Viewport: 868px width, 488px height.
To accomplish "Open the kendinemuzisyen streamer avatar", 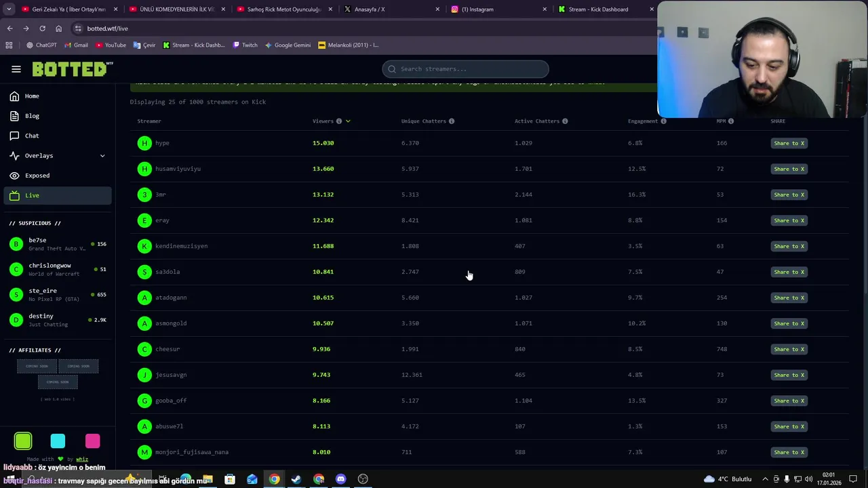I will click(144, 246).
